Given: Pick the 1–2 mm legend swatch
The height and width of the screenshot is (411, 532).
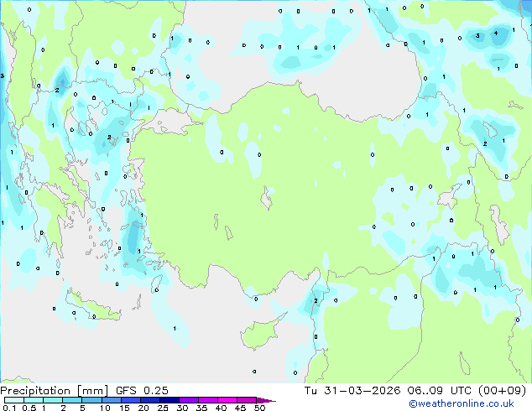Looking at the screenshot, I should (53, 400).
